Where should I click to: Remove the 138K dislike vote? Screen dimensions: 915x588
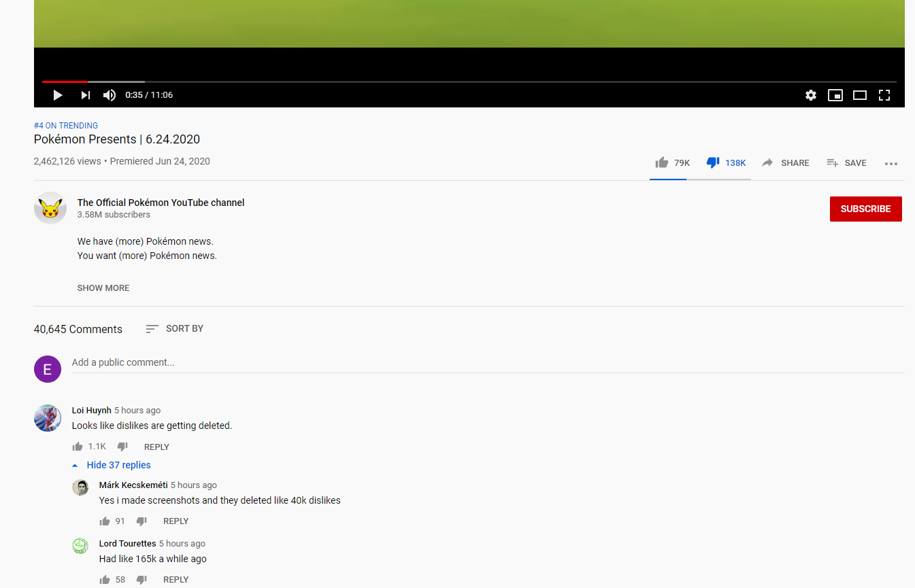[x=726, y=162]
